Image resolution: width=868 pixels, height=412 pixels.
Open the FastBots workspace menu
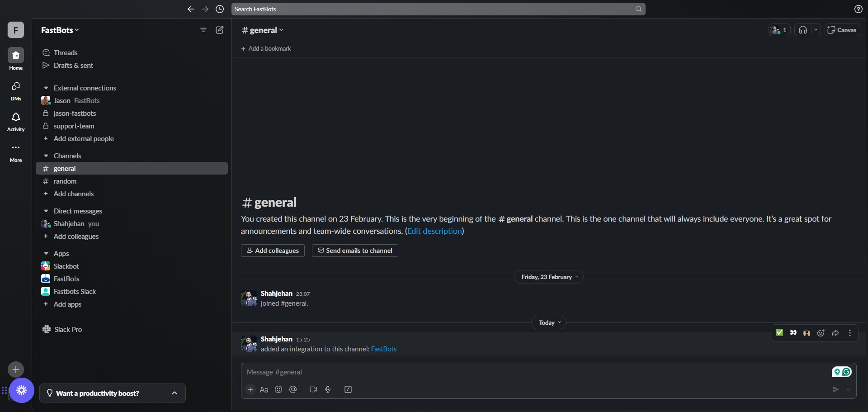pos(60,30)
